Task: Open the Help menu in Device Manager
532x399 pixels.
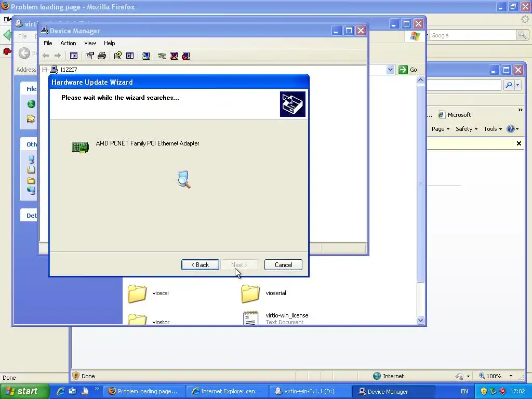Action: (109, 43)
